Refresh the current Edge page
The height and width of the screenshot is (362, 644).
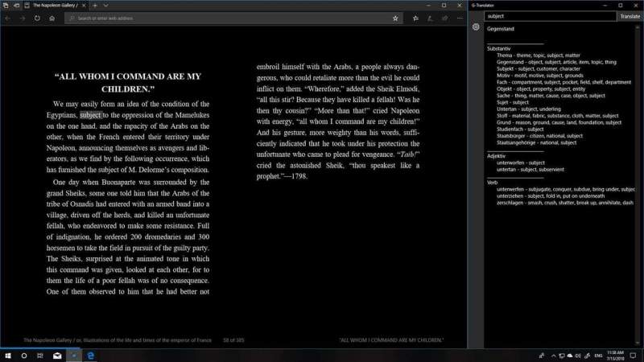pyautogui.click(x=37, y=18)
